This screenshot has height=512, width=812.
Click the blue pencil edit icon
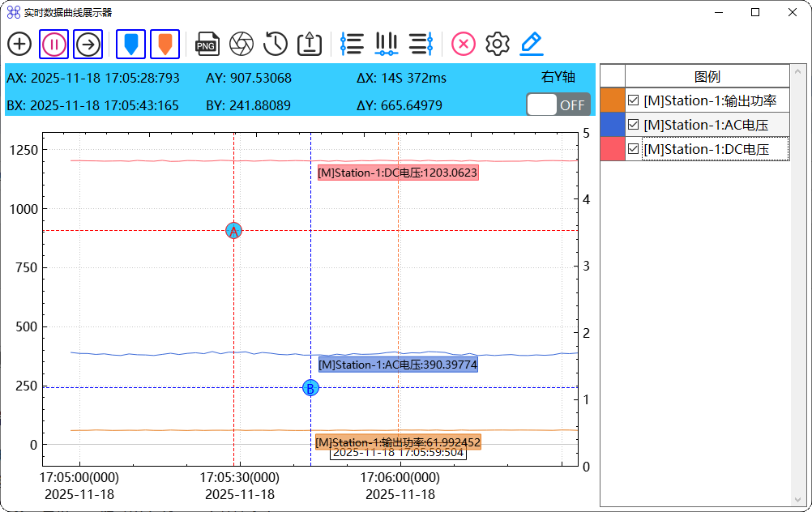[x=532, y=44]
